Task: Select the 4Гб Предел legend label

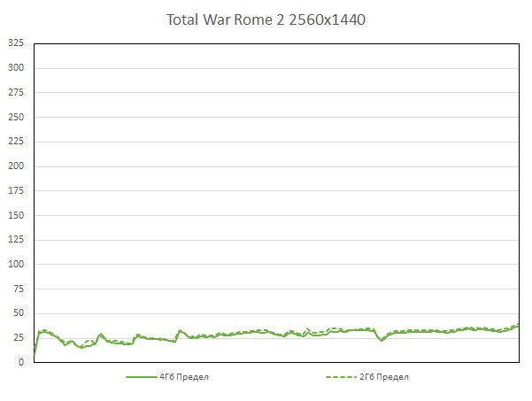Action: coord(184,376)
